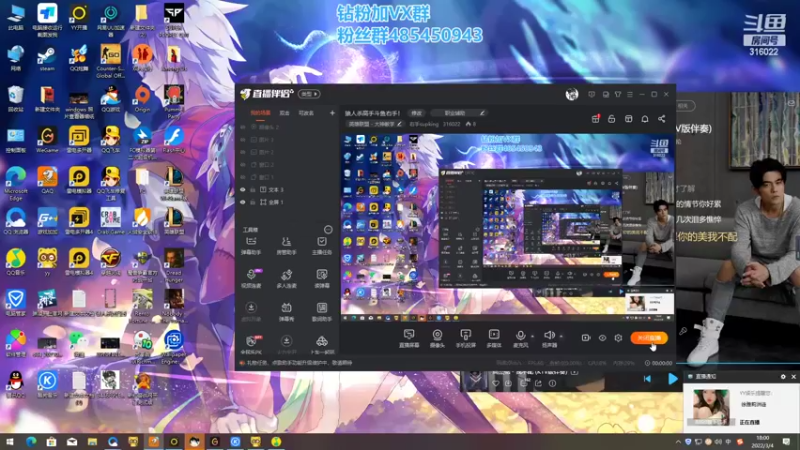Image resolution: width=800 pixels, height=450 pixels.
Task: Open the gift box icon with red badge
Action: [595, 119]
